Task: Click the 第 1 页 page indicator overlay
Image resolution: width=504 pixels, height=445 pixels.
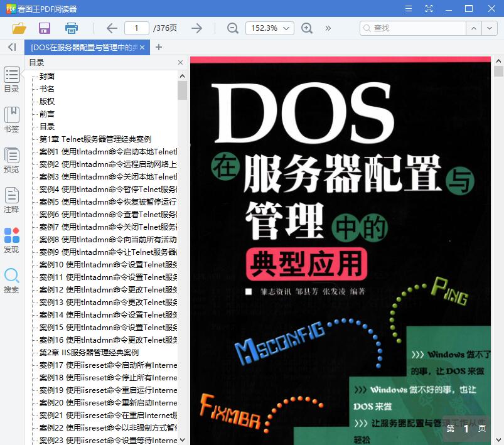Action: (x=466, y=428)
